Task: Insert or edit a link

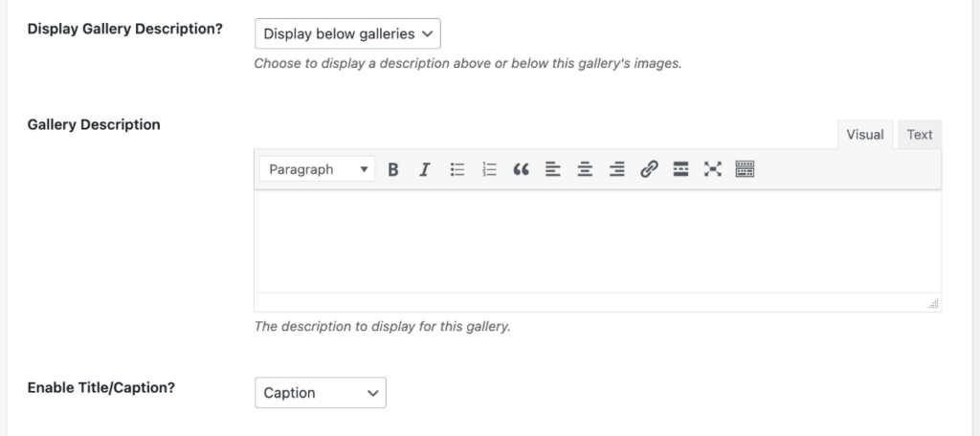Action: (x=650, y=169)
